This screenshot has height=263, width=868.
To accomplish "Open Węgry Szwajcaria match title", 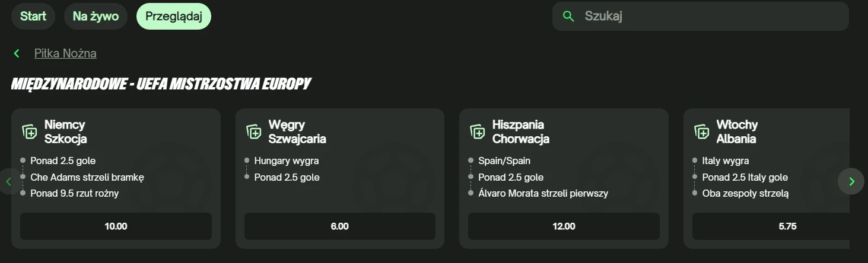I will click(x=297, y=132).
